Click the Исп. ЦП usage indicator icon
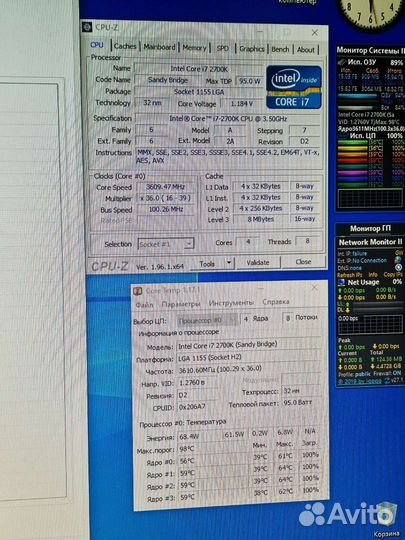Image resolution: width=405 pixels, height=540 pixels. pyautogui.click(x=342, y=135)
